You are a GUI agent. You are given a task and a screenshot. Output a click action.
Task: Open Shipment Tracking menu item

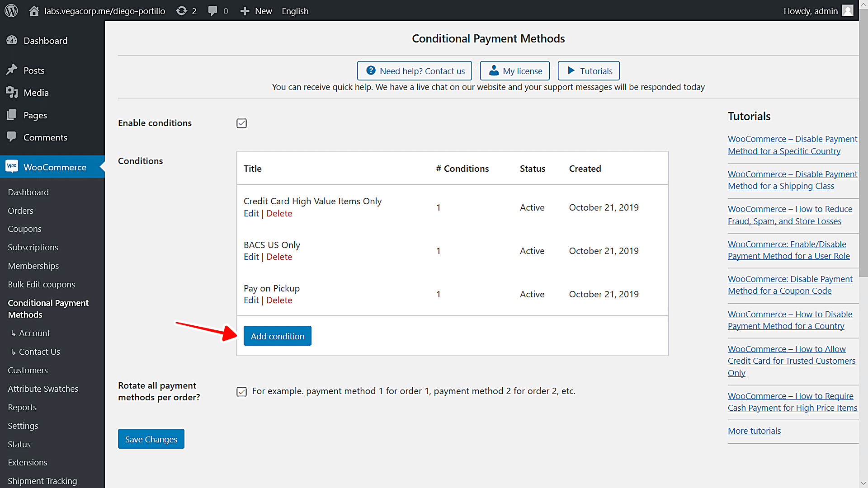(42, 481)
